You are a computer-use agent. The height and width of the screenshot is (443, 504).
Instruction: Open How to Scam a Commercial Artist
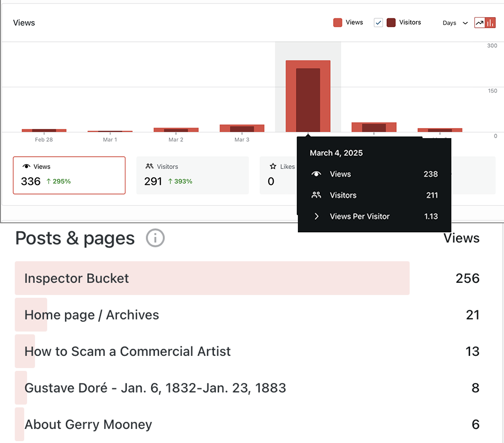click(x=128, y=351)
